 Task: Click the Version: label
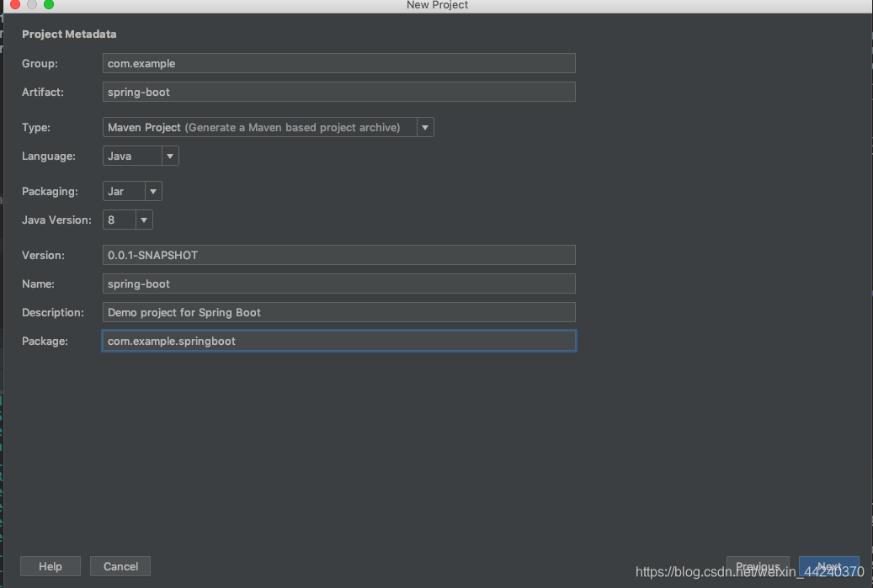click(43, 255)
